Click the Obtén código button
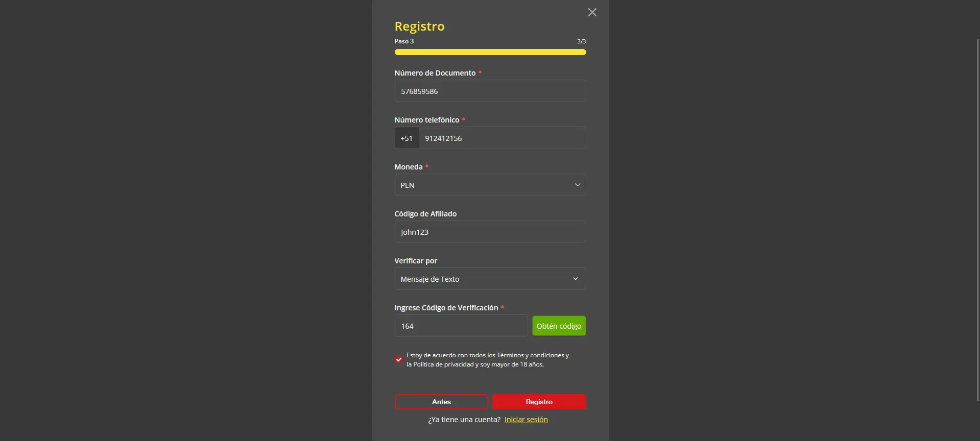This screenshot has height=441, width=980. (x=559, y=326)
